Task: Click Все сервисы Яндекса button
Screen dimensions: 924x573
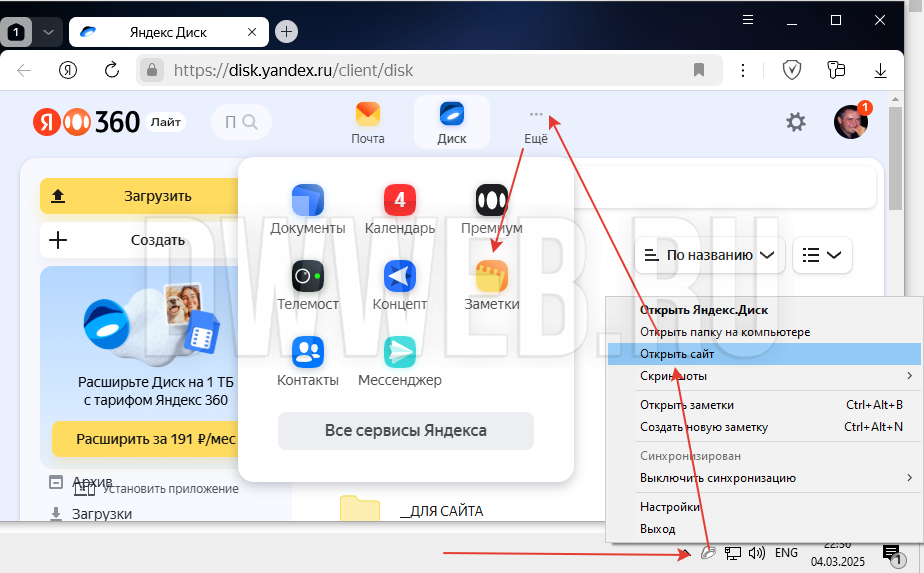Action: click(405, 430)
